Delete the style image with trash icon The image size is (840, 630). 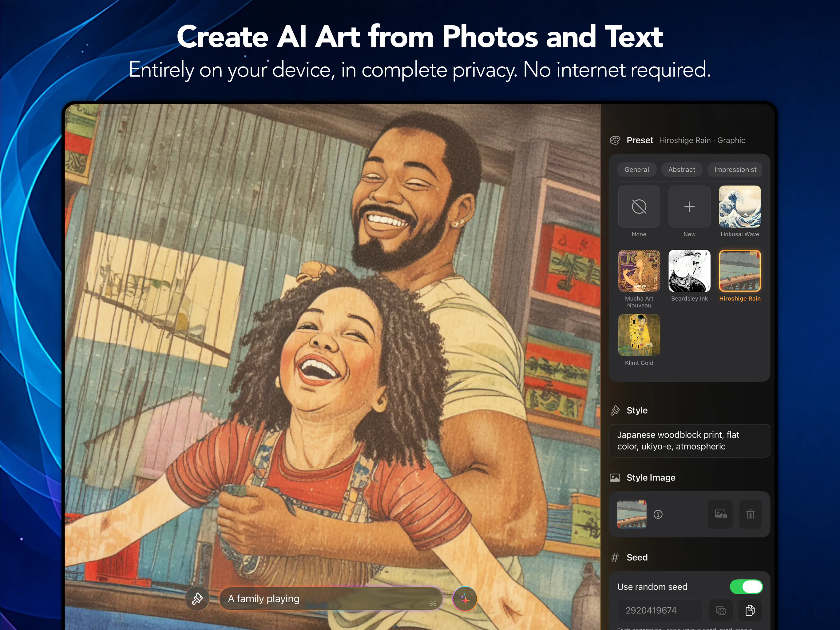(751, 514)
